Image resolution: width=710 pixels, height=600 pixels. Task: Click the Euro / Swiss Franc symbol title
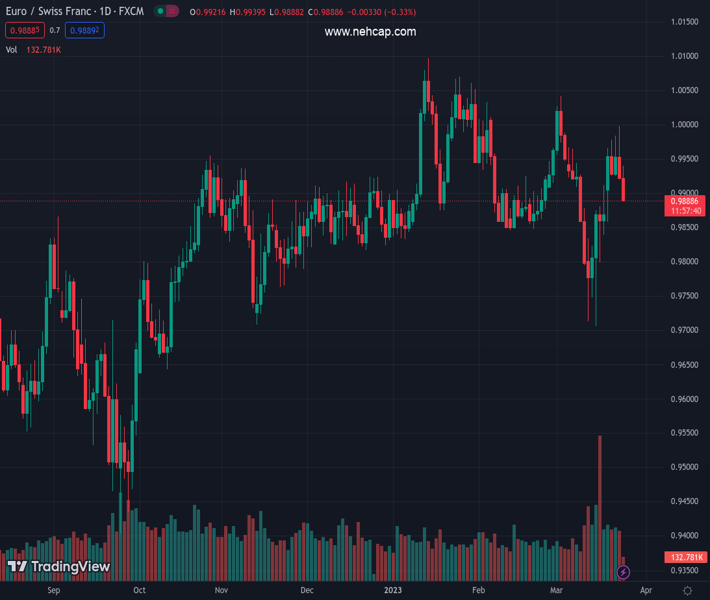coord(74,11)
